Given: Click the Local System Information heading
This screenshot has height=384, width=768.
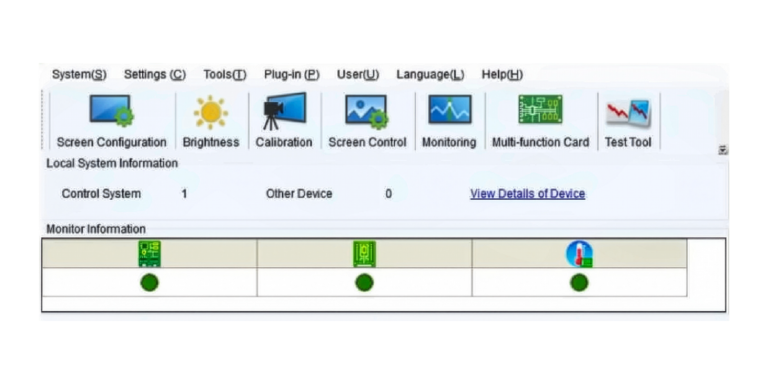Looking at the screenshot, I should 112,164.
